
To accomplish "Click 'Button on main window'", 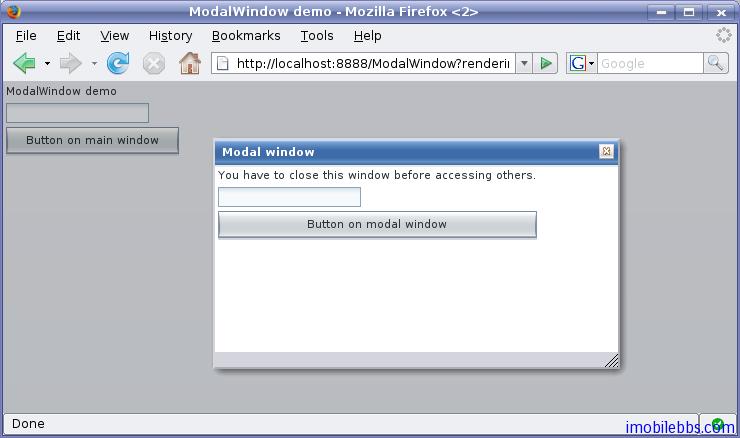I will pyautogui.click(x=92, y=140).
